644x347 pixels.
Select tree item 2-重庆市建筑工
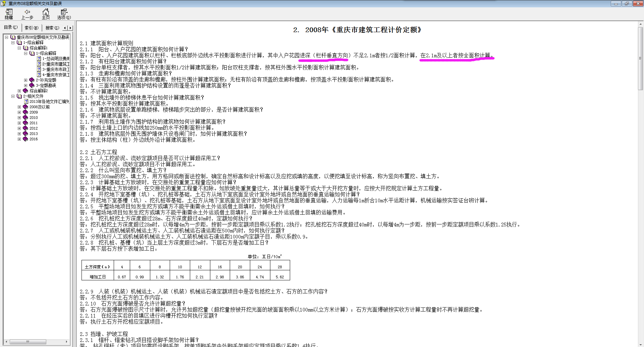(56, 64)
